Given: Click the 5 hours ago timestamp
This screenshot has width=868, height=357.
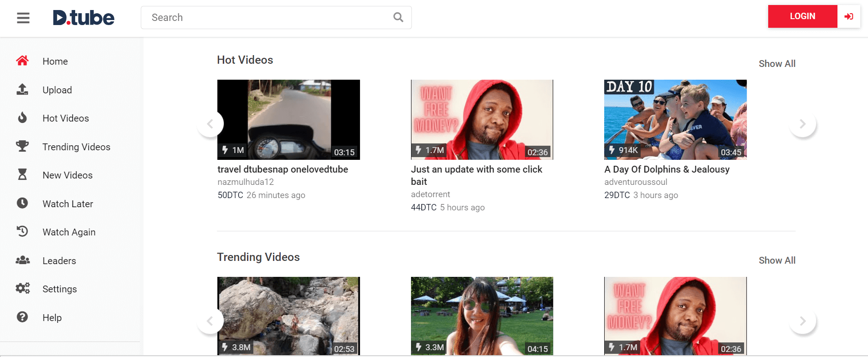Looking at the screenshot, I should point(462,208).
